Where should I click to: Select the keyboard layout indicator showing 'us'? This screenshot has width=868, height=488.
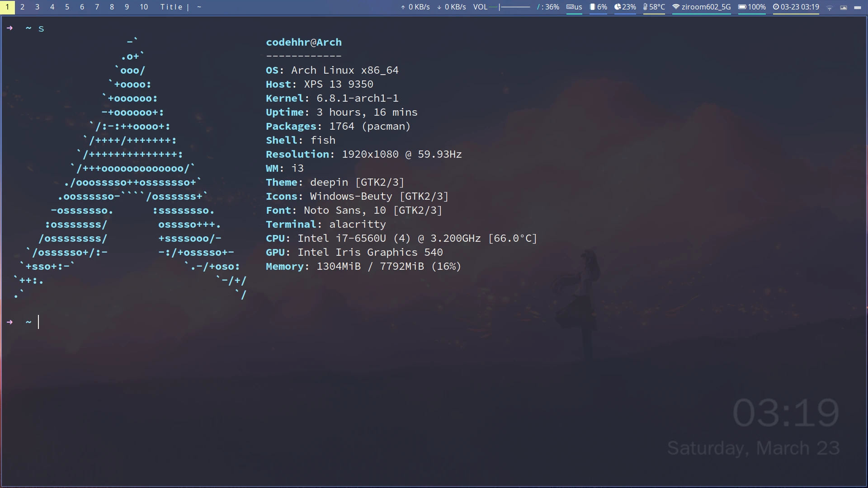[x=574, y=7]
